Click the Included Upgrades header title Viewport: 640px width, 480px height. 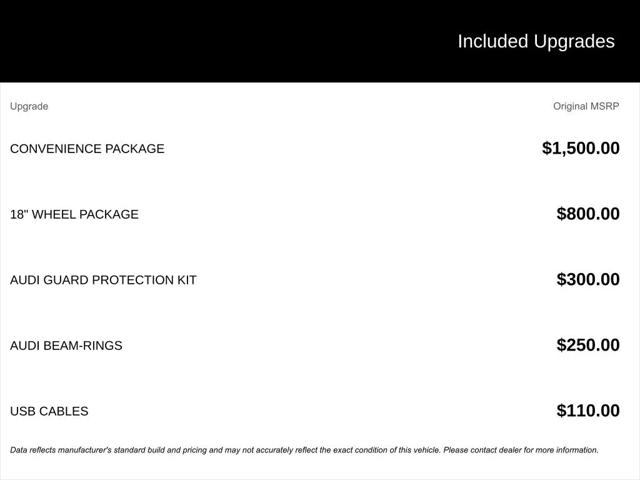[x=536, y=42]
